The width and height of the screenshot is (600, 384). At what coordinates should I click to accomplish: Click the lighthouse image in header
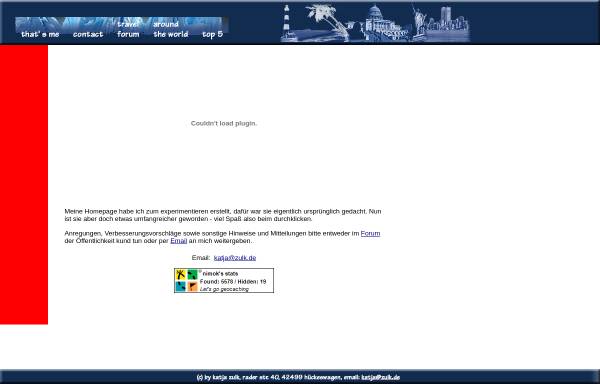click(287, 22)
